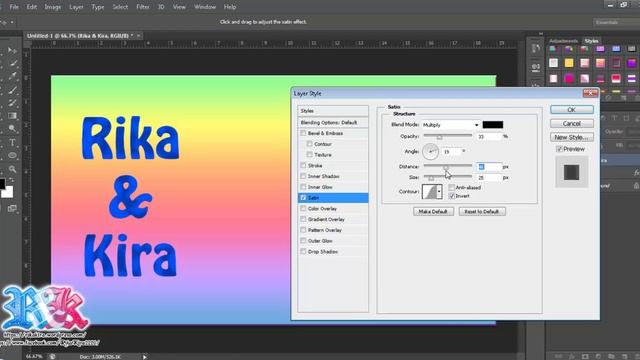The height and width of the screenshot is (360, 640).
Task: Open the Layer menu
Action: coord(76,7)
